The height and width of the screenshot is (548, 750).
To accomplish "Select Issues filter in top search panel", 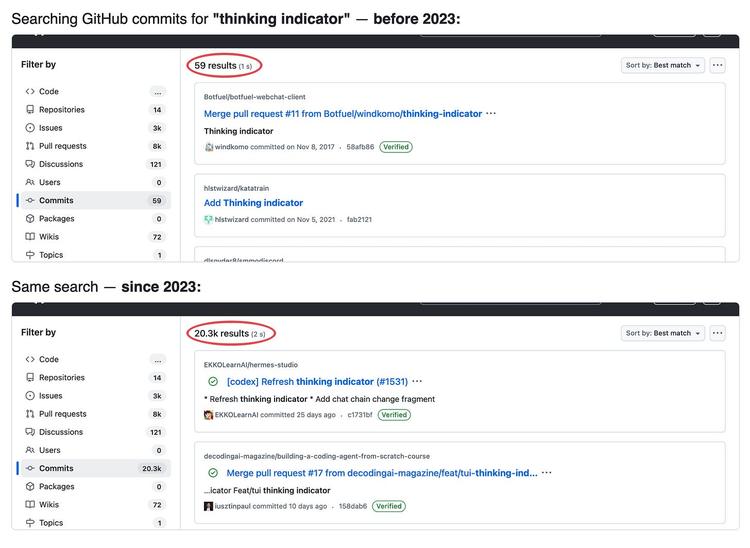I will (x=94, y=128).
